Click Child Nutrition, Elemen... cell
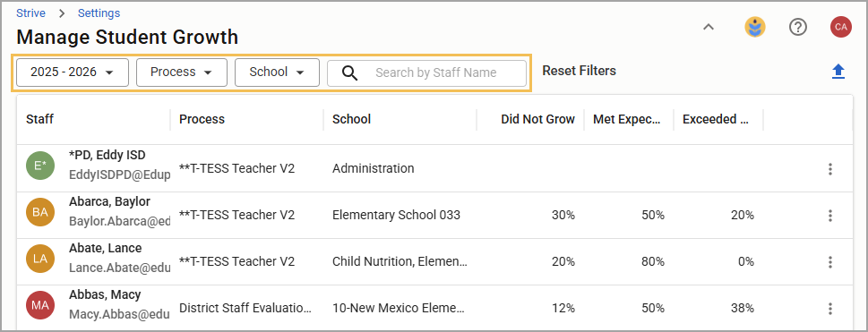 pos(400,261)
